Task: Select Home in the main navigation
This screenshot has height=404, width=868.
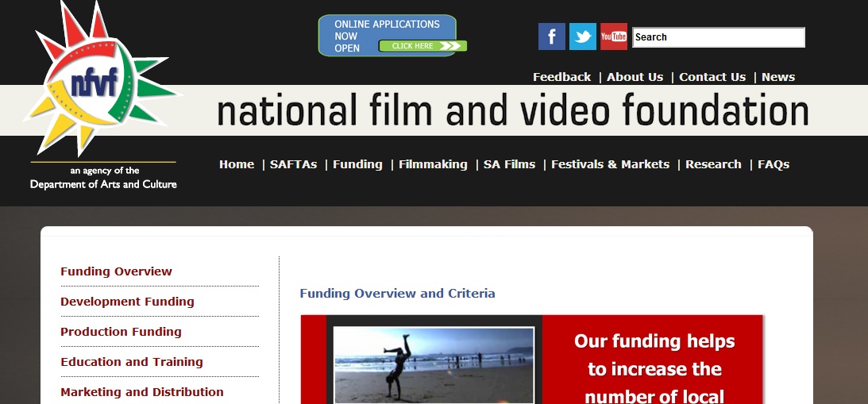Action: 237,164
